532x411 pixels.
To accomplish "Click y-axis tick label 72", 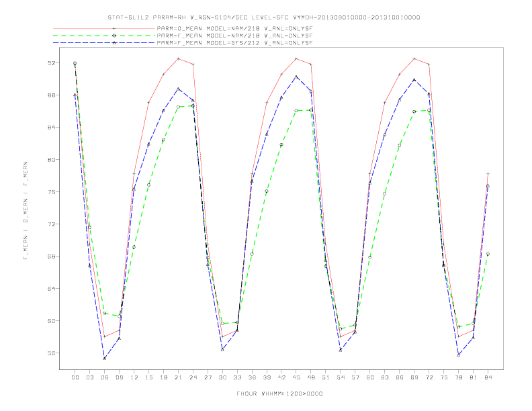I will coord(51,224).
